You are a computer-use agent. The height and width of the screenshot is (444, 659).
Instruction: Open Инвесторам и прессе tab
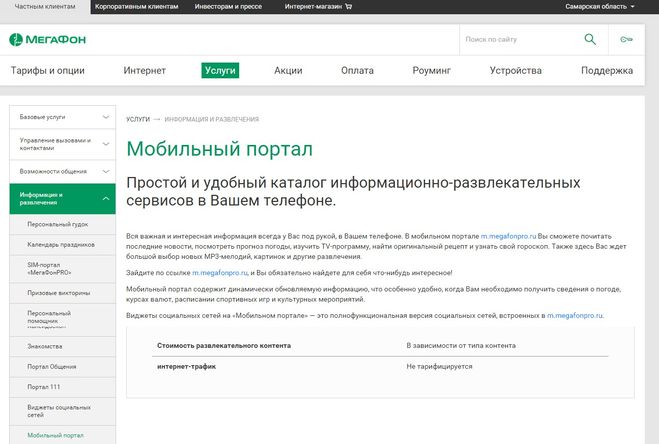pyautogui.click(x=228, y=6)
